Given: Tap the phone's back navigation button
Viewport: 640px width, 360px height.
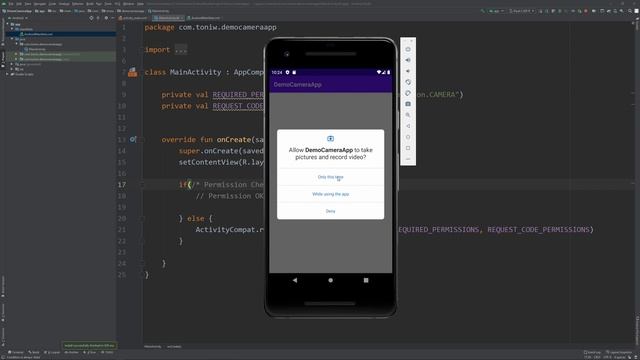Looking at the screenshot, I should coord(295,280).
